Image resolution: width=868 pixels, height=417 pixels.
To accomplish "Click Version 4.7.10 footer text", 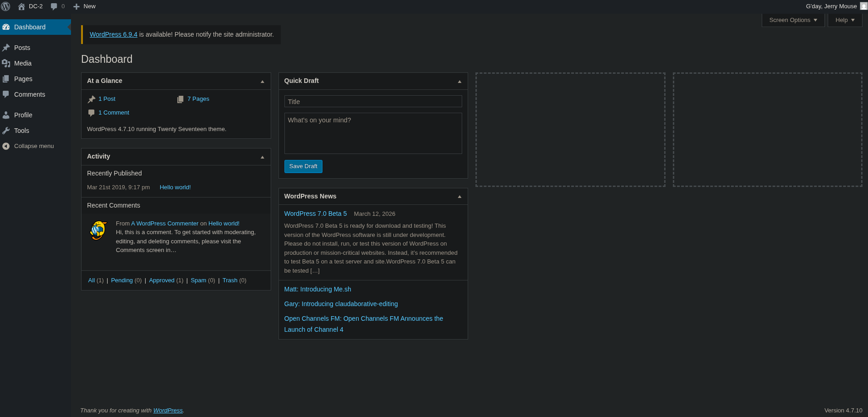I will point(843,411).
